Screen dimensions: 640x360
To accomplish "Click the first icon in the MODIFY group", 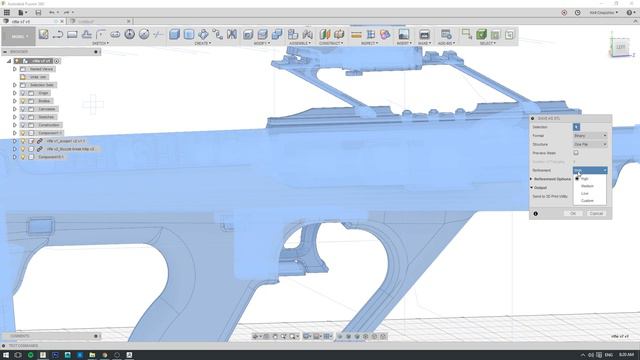I will [x=248, y=34].
